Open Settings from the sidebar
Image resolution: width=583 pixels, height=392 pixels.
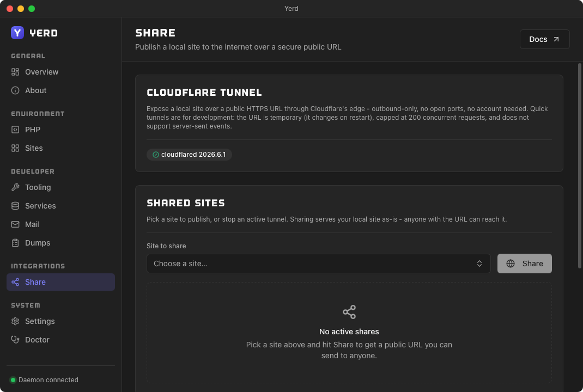click(x=60, y=321)
